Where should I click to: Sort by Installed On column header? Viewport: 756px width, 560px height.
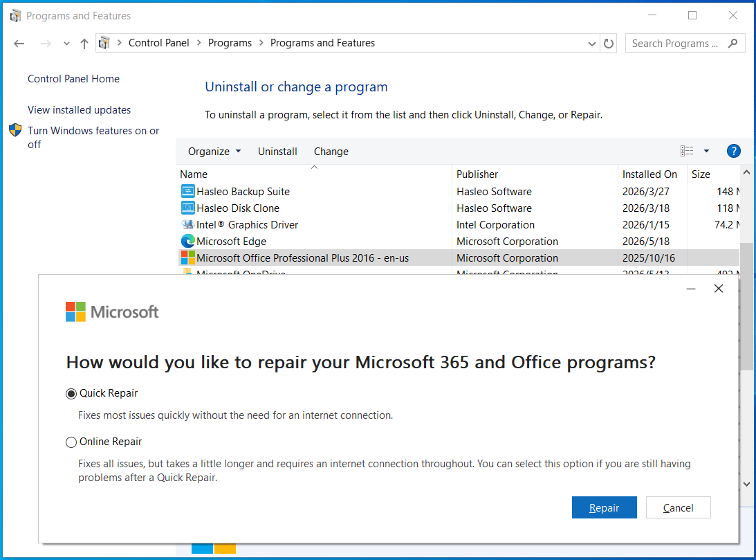(x=652, y=174)
